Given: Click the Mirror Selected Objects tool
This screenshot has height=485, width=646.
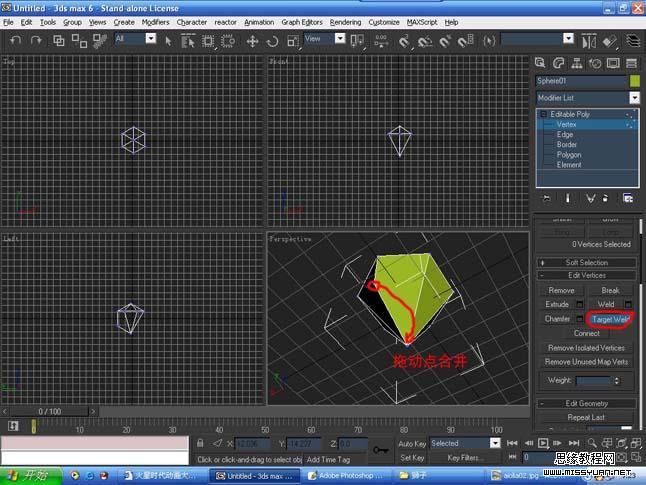Looking at the screenshot, I should point(589,41).
